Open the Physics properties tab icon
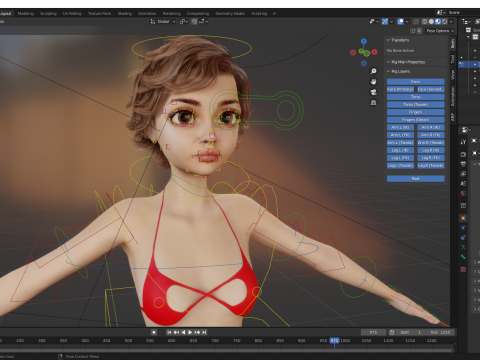This screenshot has width=480, height=360. pyautogui.click(x=463, y=228)
